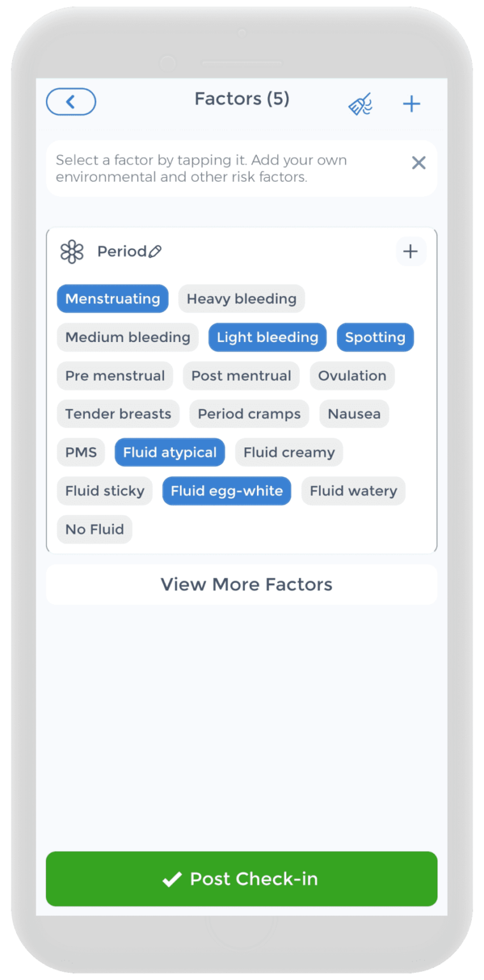
Task: Select the No Fluid chip
Action: (x=94, y=530)
